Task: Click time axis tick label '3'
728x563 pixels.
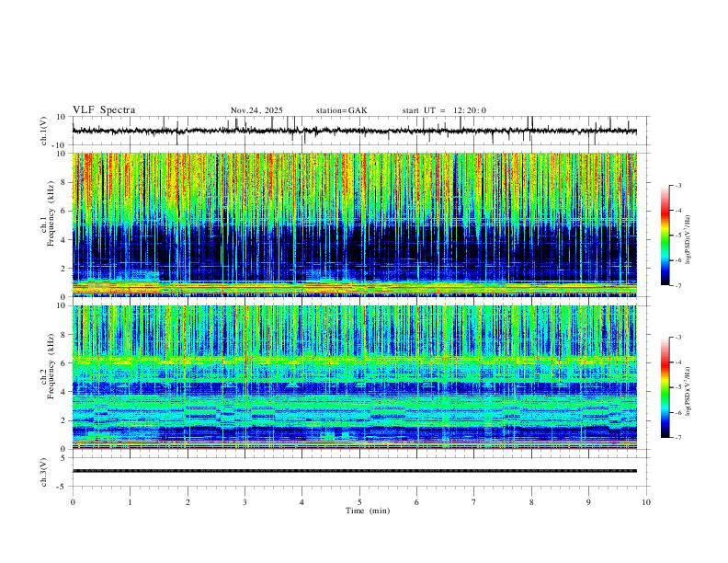Action: coord(245,502)
